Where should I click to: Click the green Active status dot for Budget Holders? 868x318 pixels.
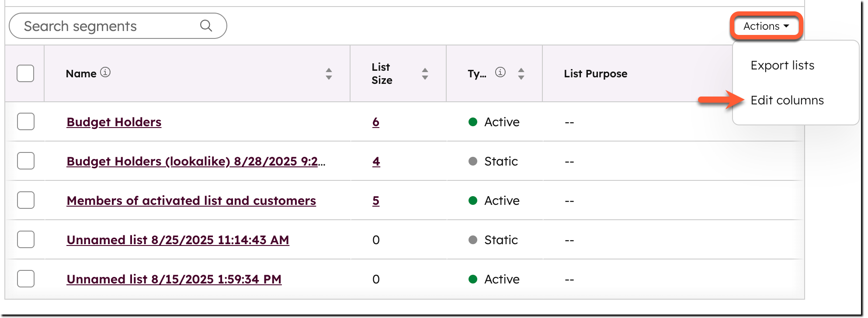pyautogui.click(x=472, y=122)
